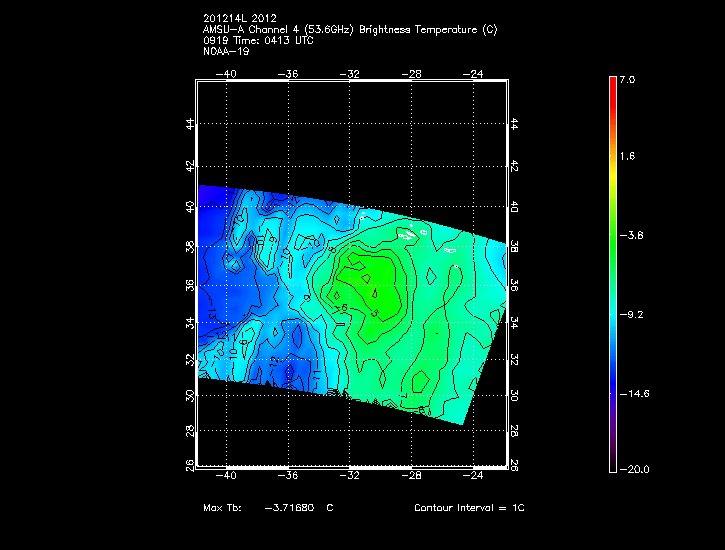This screenshot has width=725, height=550.
Task: Click the -14.6 color scale label
Action: pyautogui.click(x=630, y=394)
